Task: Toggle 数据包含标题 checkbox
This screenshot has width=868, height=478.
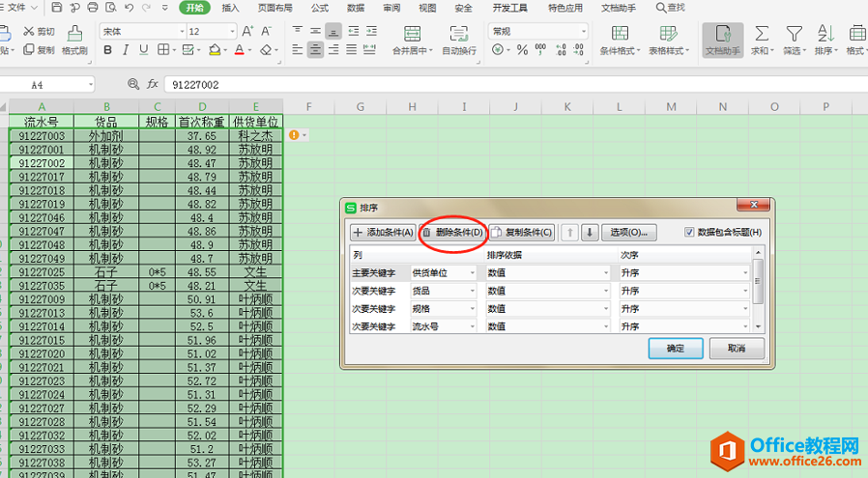Action: click(689, 233)
